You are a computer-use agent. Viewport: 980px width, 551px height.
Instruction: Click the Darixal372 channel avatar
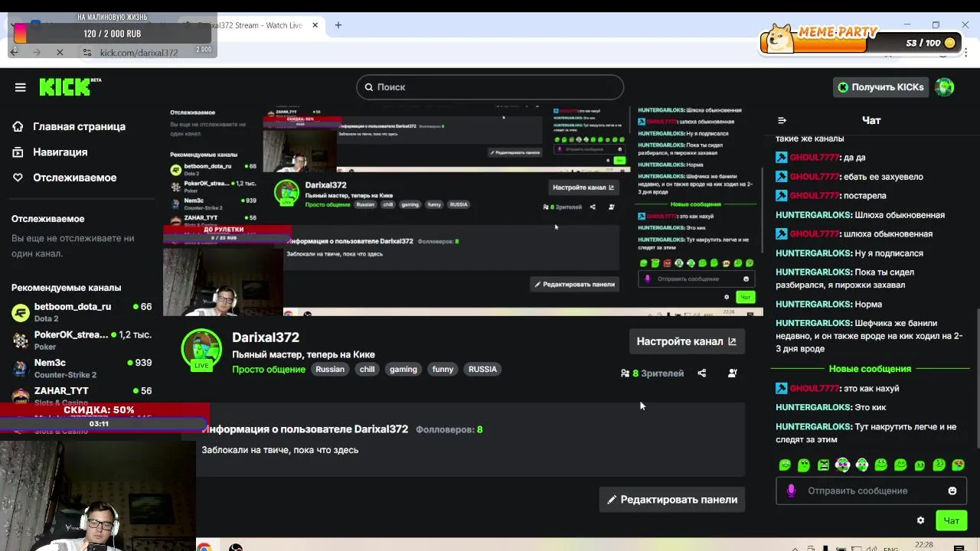click(201, 349)
